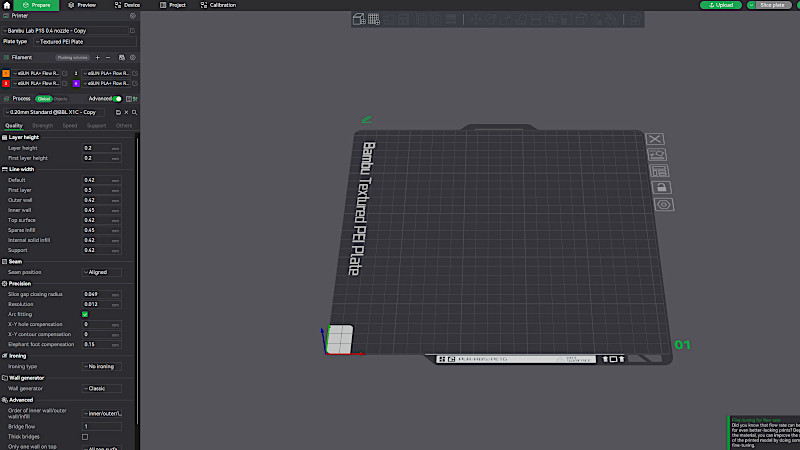Edit preset of filament 1
The width and height of the screenshot is (800, 450).
click(65, 73)
